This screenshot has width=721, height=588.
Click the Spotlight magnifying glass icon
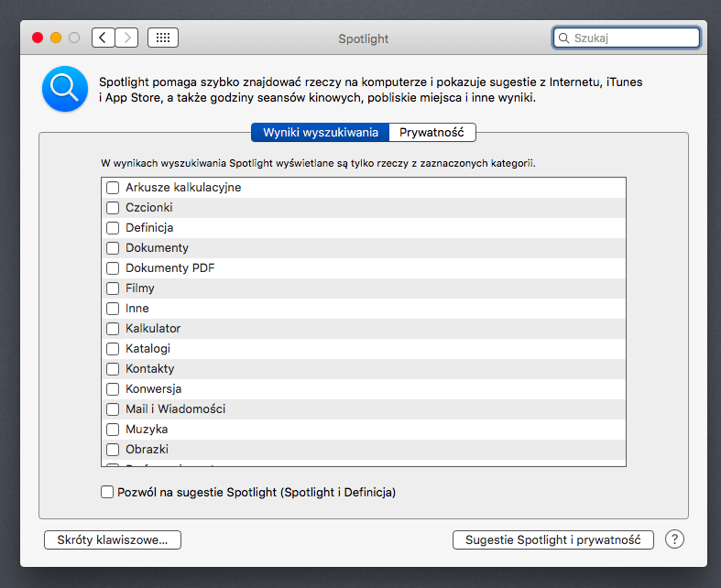[x=65, y=89]
